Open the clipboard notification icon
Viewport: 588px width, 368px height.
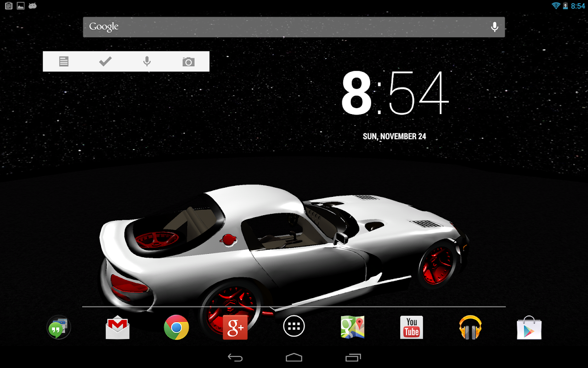point(8,6)
